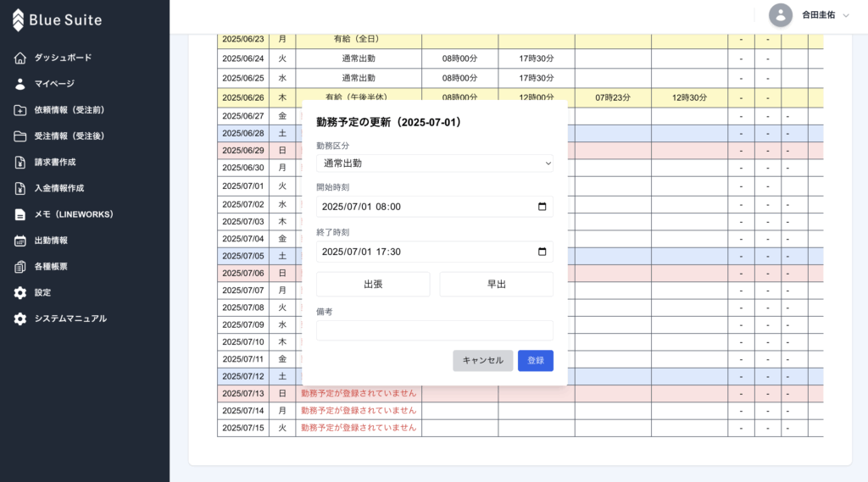Click 勤務予定が登録されていません in 2025/07/14 row

click(x=359, y=411)
